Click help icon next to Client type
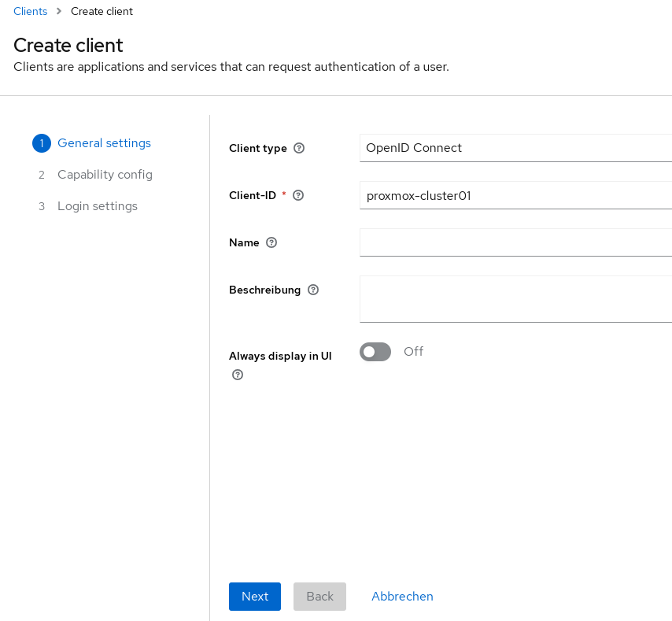This screenshot has width=672, height=621. coord(299,148)
